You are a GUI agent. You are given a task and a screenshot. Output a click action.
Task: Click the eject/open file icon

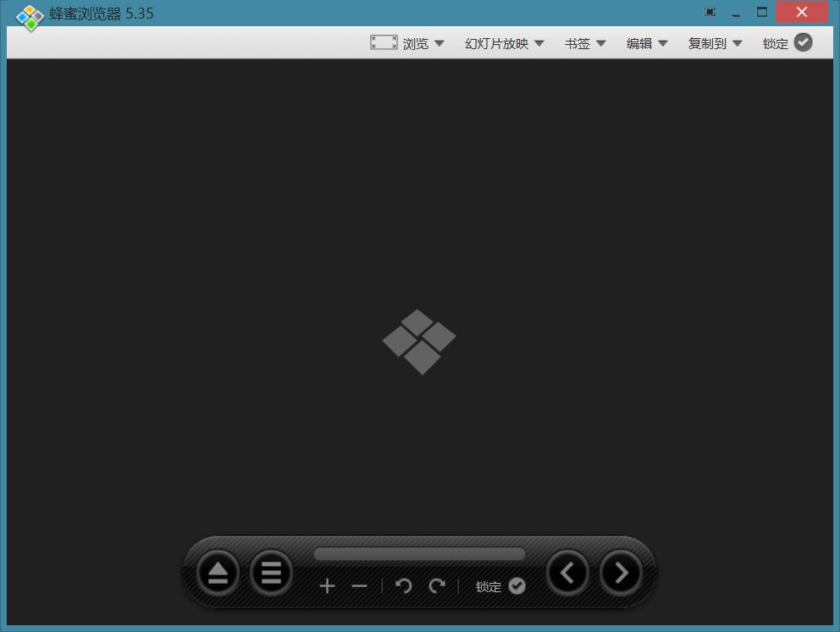[x=218, y=573]
